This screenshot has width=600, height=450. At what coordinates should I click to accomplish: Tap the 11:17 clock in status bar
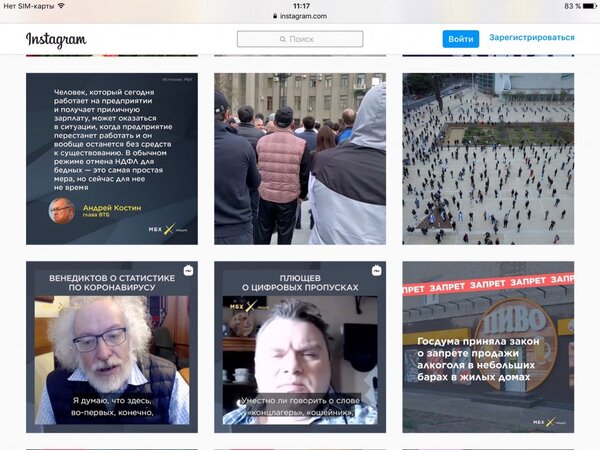(x=300, y=6)
